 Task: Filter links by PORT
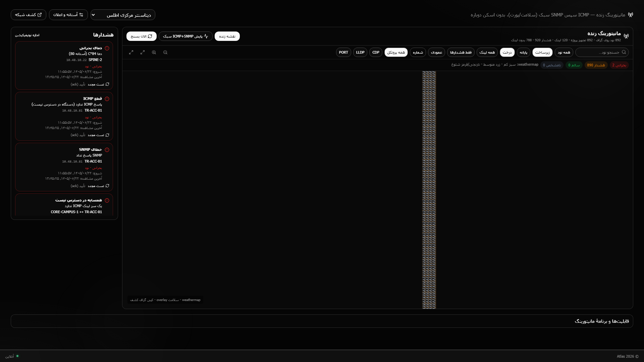(343, 52)
